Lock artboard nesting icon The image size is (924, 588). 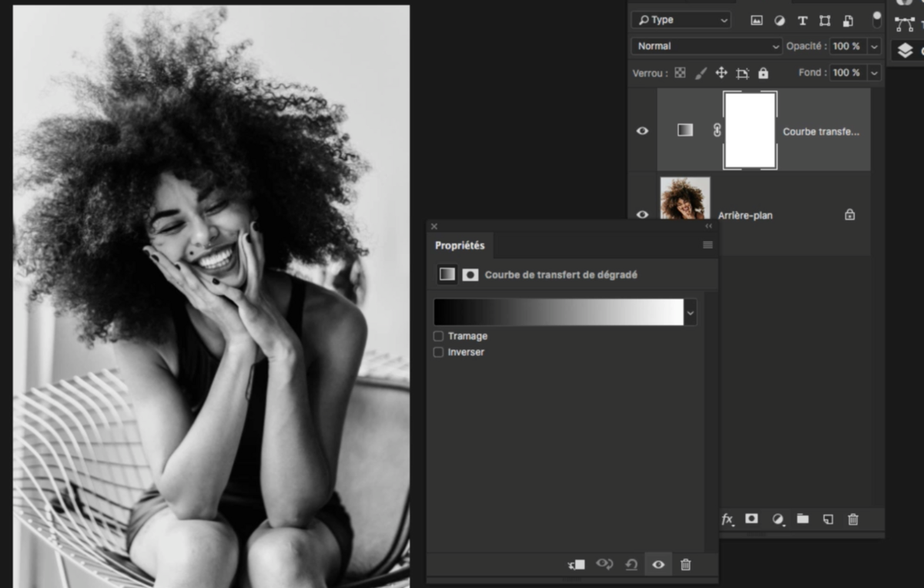pos(742,73)
